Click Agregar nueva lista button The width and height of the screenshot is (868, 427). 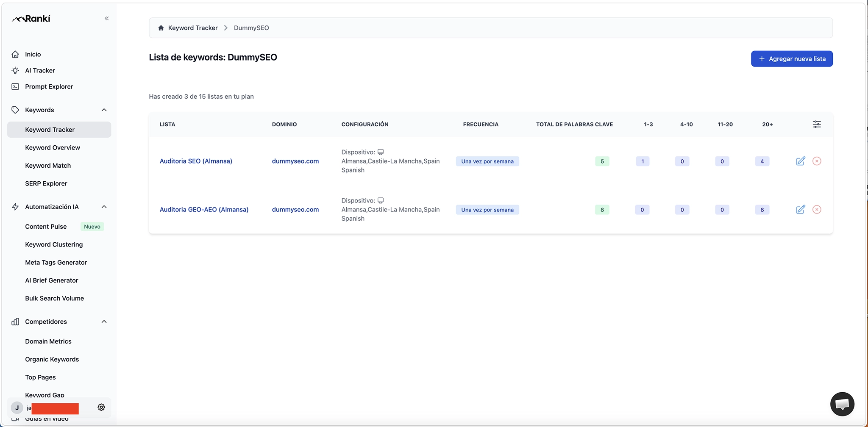(x=792, y=59)
